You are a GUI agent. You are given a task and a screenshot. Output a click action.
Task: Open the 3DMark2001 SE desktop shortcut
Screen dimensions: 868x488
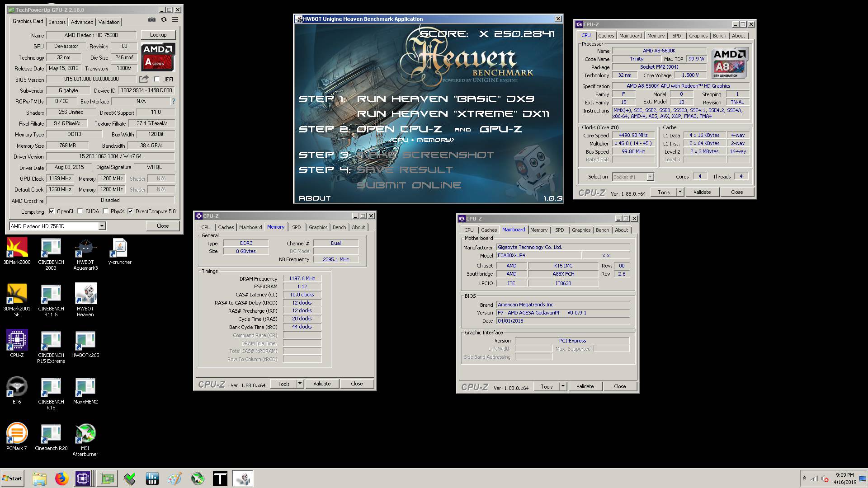point(17,300)
